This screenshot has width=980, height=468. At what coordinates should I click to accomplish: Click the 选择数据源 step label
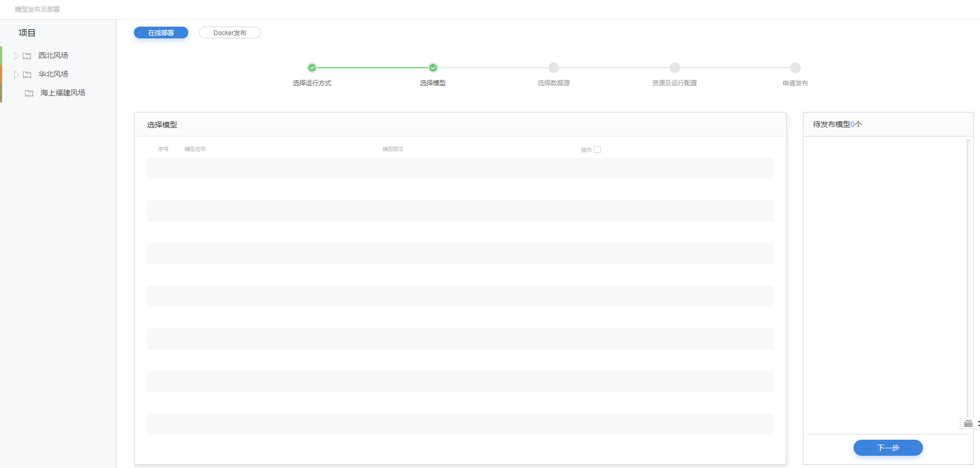pyautogui.click(x=554, y=83)
